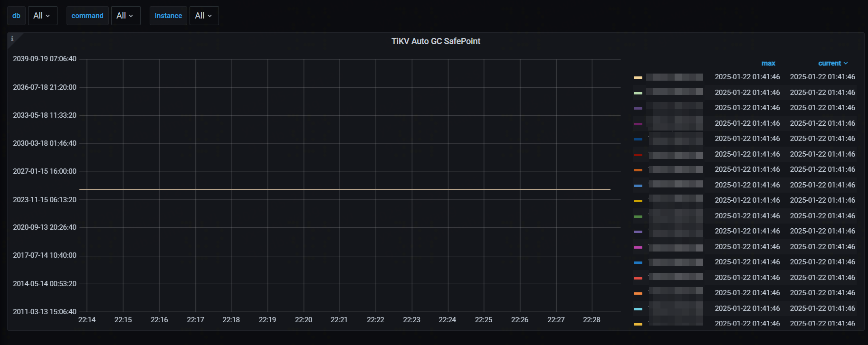Click the light cyan legend color swatch
Screen dimensions: 868x345
(638, 309)
